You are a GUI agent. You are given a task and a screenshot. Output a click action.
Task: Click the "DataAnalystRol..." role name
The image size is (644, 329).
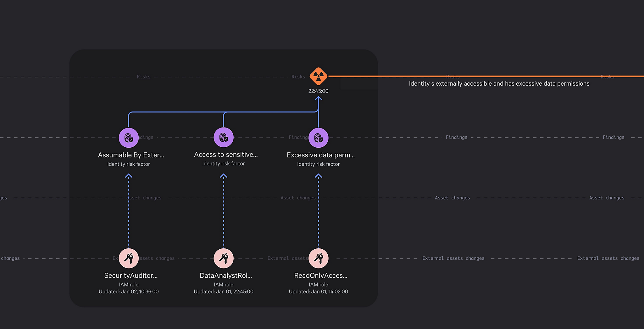click(226, 275)
